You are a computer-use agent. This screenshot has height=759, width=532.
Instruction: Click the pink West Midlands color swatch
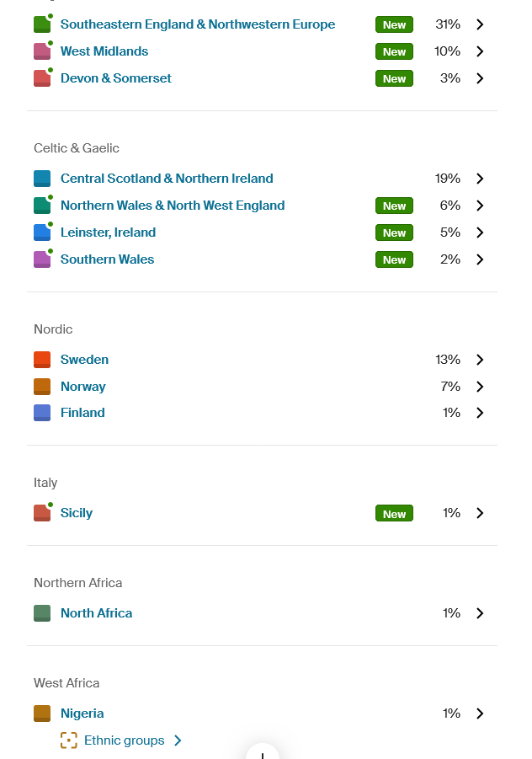pos(42,51)
